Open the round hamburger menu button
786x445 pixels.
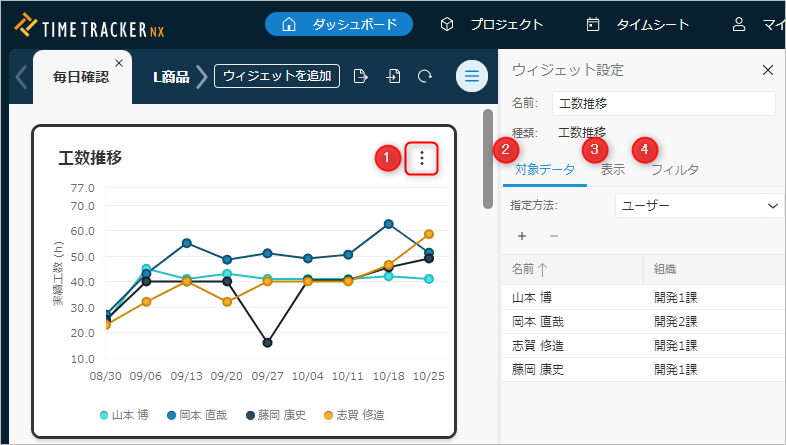click(x=471, y=76)
